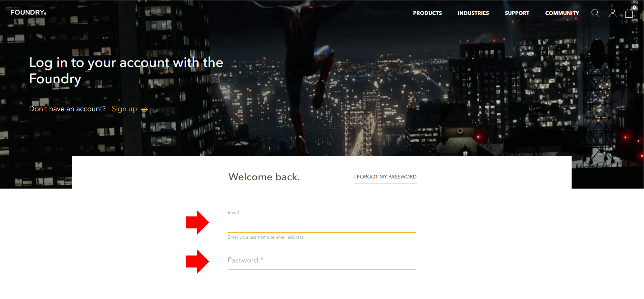
Task: Open the shopping bag cart icon
Action: pyautogui.click(x=629, y=13)
